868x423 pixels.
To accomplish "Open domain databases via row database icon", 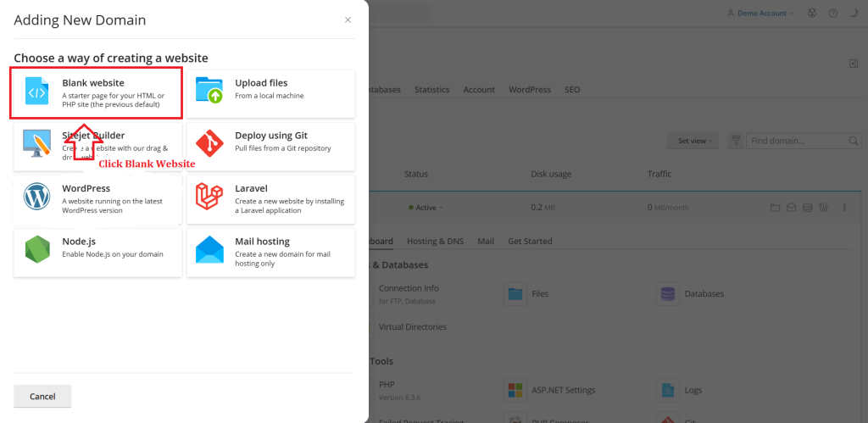I will click(808, 208).
